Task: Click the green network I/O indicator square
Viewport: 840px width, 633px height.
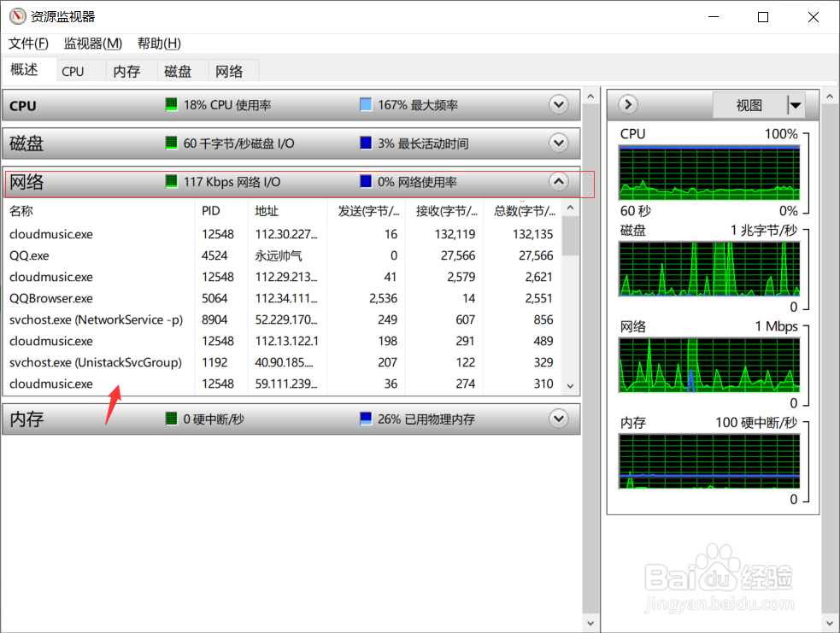Action: point(172,182)
